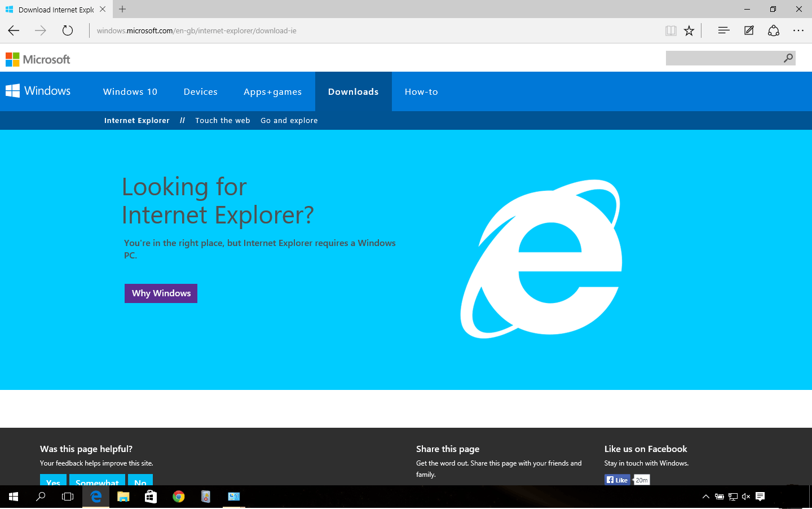Click the Windows logo in the blue navbar
This screenshot has height=509, width=812.
[x=12, y=91]
